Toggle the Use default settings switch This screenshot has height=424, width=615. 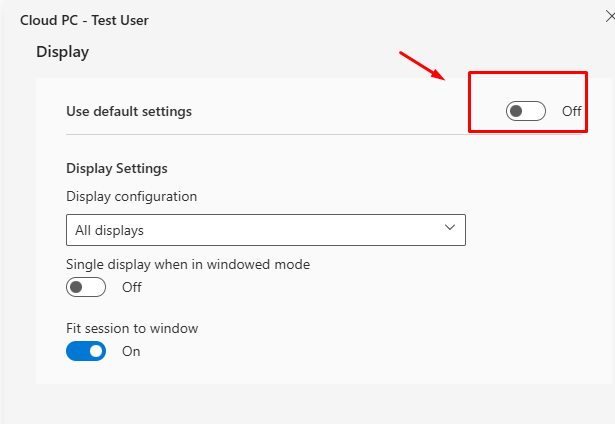(525, 111)
